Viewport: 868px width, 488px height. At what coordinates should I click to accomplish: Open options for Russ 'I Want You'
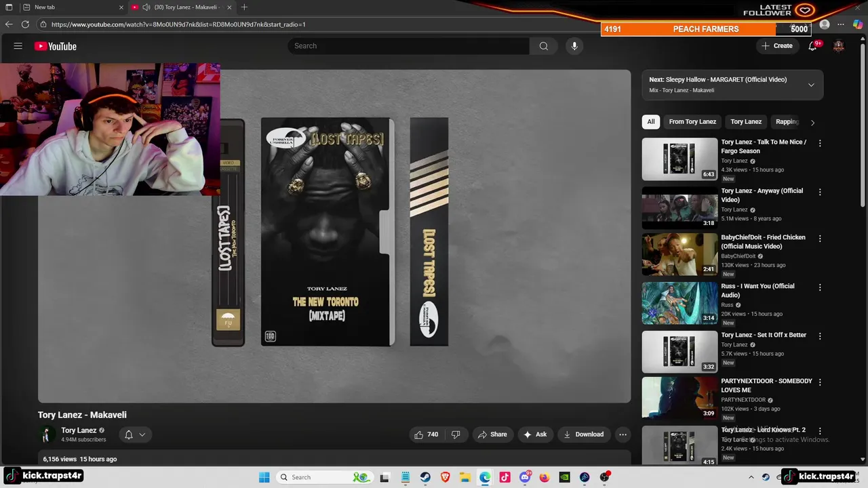(820, 287)
